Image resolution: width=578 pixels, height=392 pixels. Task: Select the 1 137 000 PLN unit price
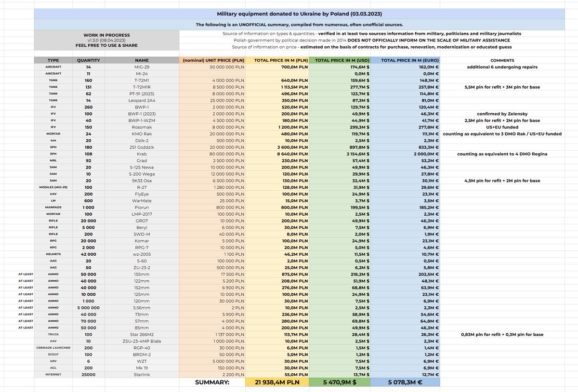212,334
